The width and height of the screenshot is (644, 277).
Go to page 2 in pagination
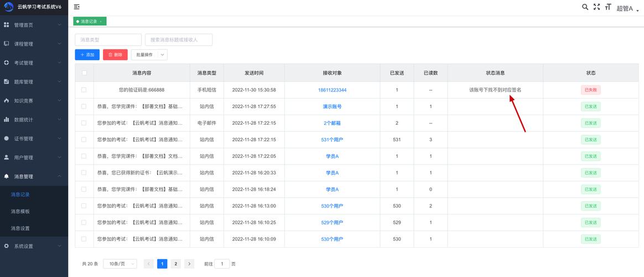pyautogui.click(x=175, y=264)
